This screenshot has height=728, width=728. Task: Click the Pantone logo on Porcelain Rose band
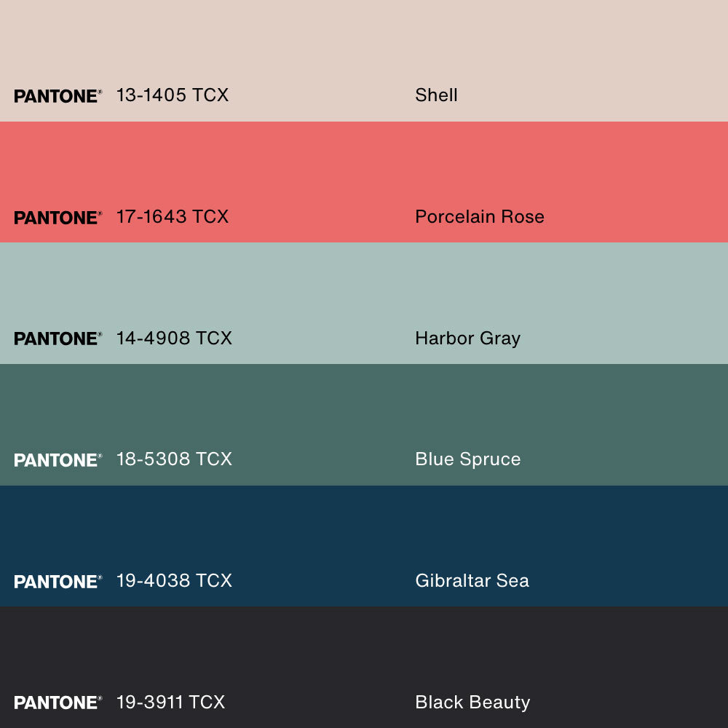[x=58, y=218]
